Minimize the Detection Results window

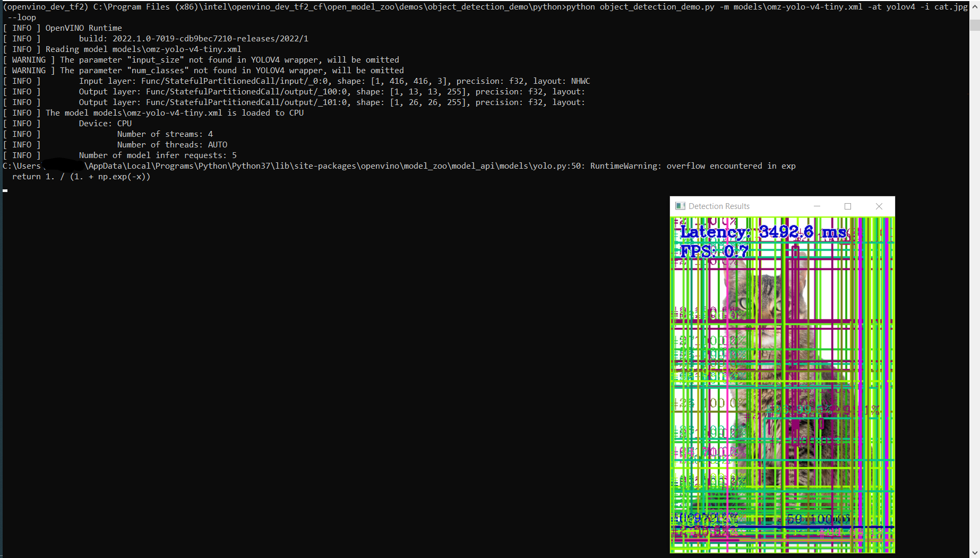pos(817,206)
